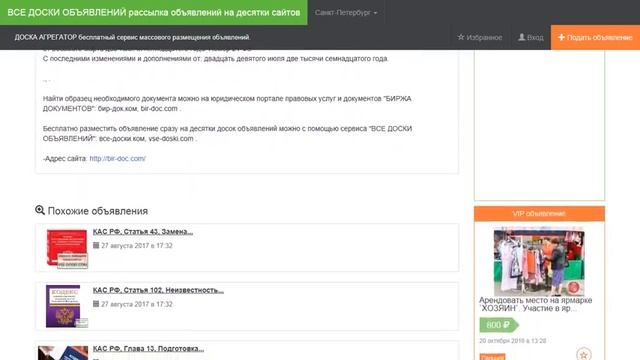Click the Вход login link
This screenshot has height=360, width=640.
click(x=531, y=38)
